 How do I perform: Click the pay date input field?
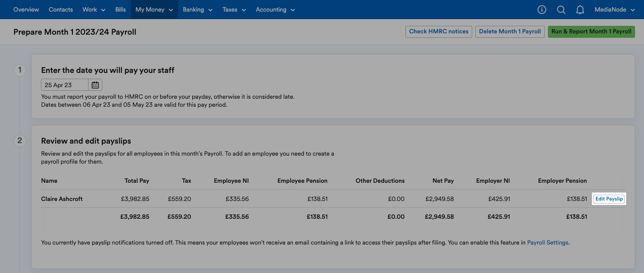(65, 85)
